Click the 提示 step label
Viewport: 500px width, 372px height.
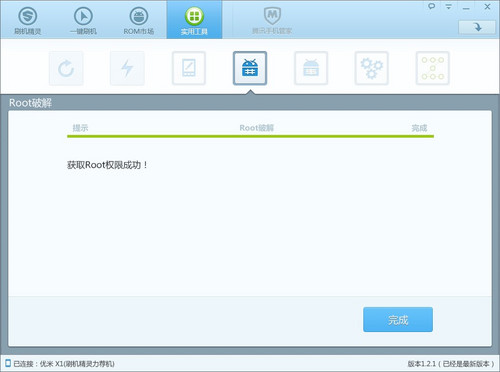[80, 128]
